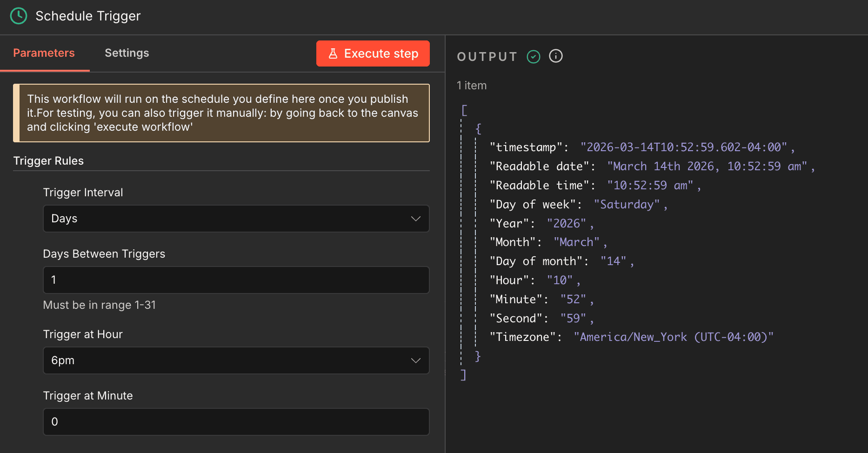This screenshot has height=453, width=868.
Task: Click the Trigger Rules section header
Action: coord(48,160)
